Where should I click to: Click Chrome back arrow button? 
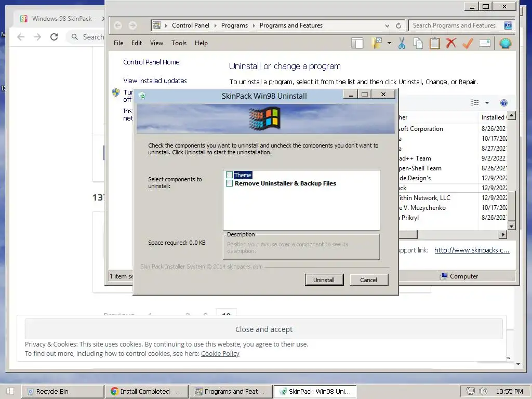[x=21, y=37]
